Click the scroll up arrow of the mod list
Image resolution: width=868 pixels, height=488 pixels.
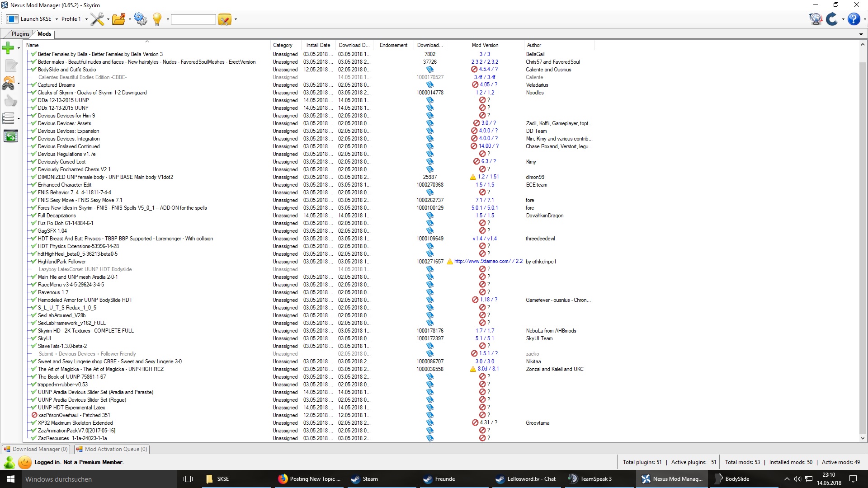point(863,45)
